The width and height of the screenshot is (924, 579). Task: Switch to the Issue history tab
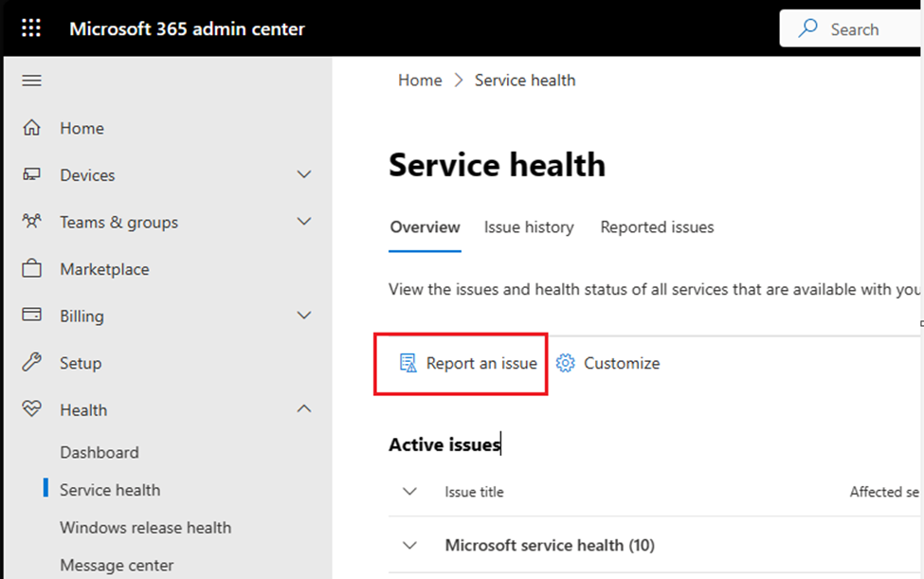coord(529,227)
